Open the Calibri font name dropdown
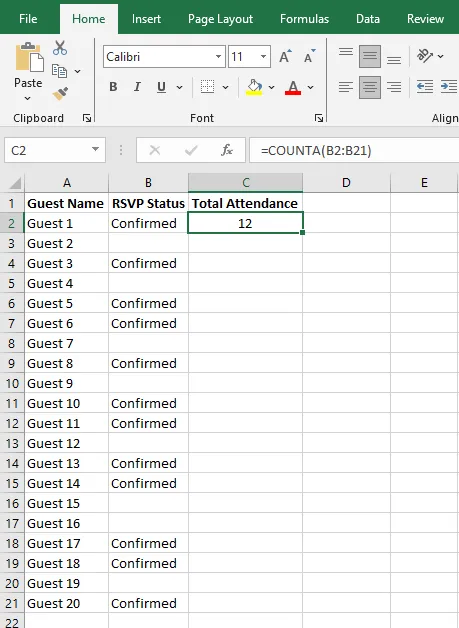459x628 pixels. (x=218, y=56)
